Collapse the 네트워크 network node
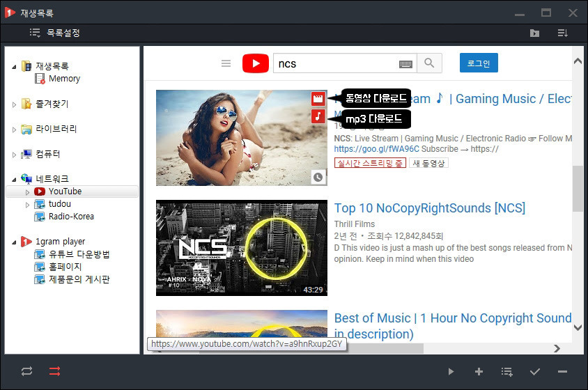Screen dimensions: 588x390 click(14, 180)
